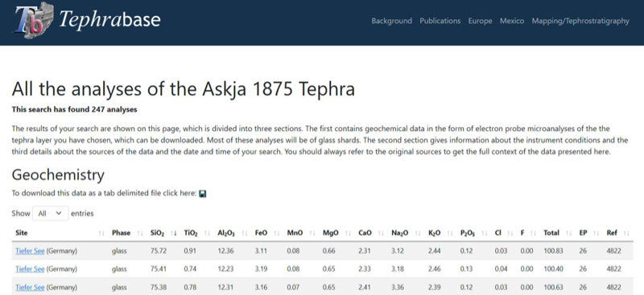Sort table by SiO2 column
The width and height of the screenshot is (644, 295).
point(163,232)
